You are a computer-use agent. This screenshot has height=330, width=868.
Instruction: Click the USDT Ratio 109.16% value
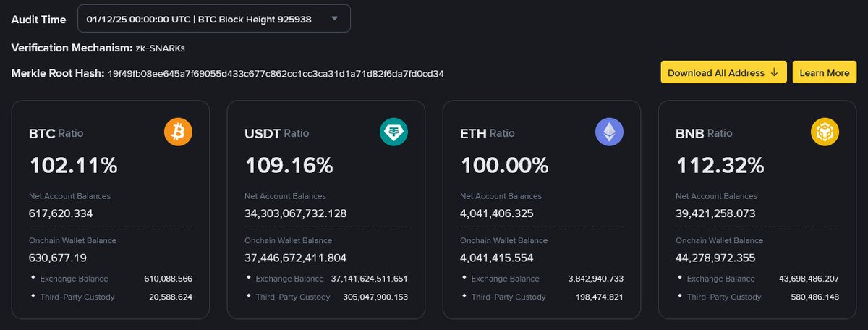289,166
